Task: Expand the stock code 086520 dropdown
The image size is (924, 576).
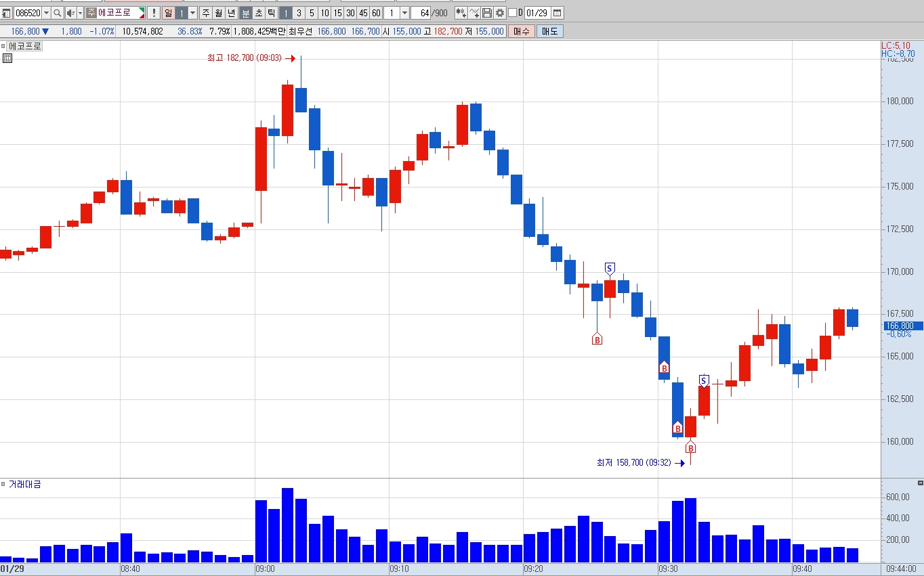Action: (x=46, y=13)
